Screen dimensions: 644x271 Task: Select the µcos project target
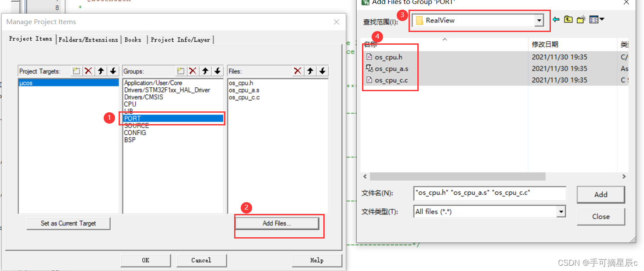[x=69, y=83]
